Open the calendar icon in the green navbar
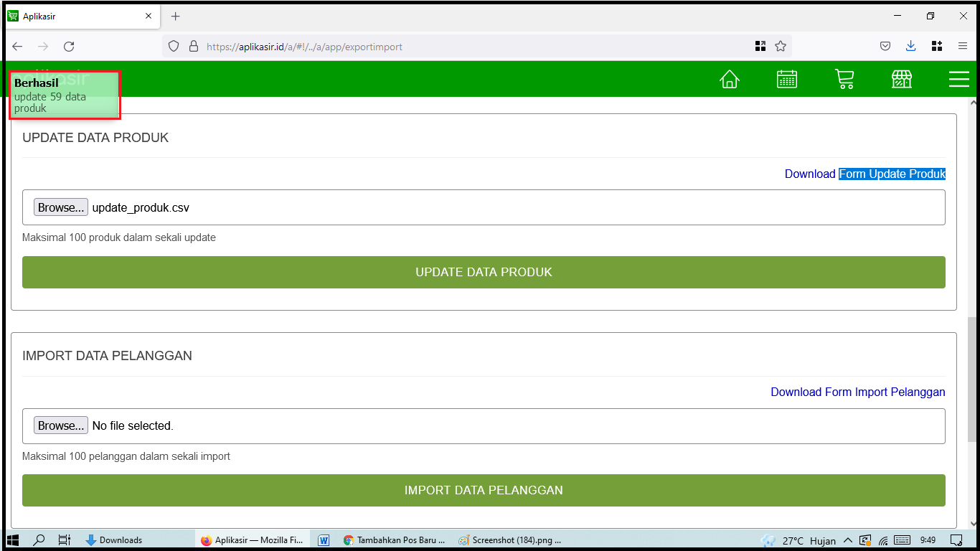The image size is (980, 551). point(787,80)
